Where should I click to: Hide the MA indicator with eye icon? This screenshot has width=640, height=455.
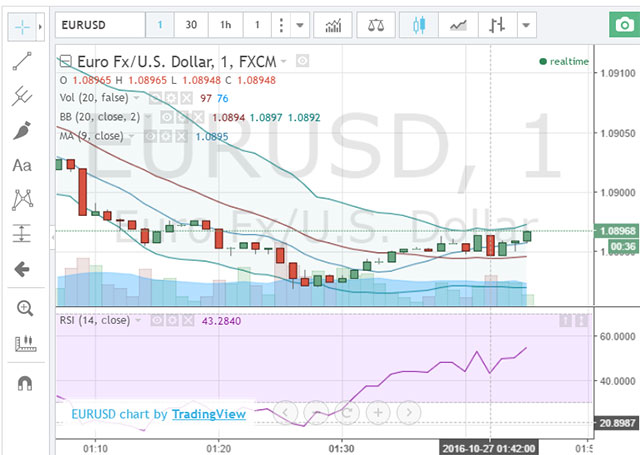click(150, 136)
